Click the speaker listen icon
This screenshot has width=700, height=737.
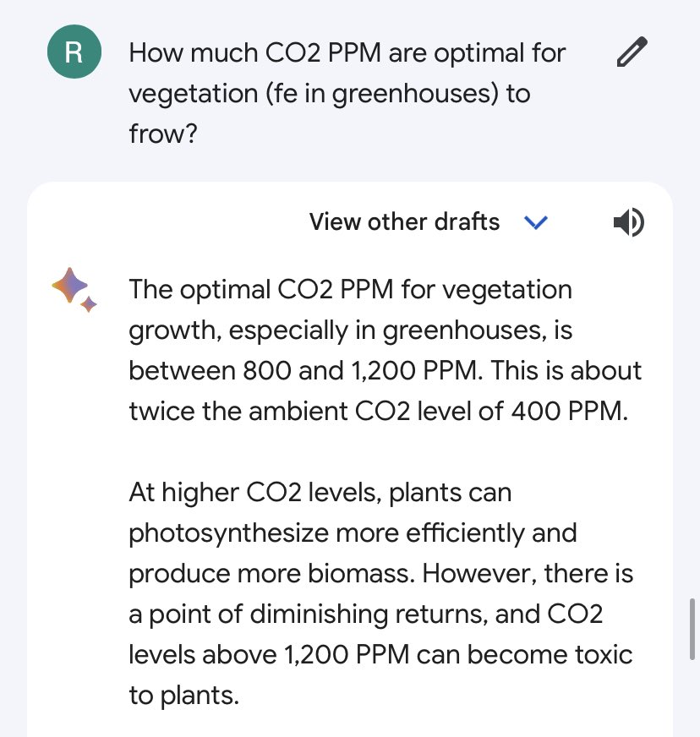point(629,221)
